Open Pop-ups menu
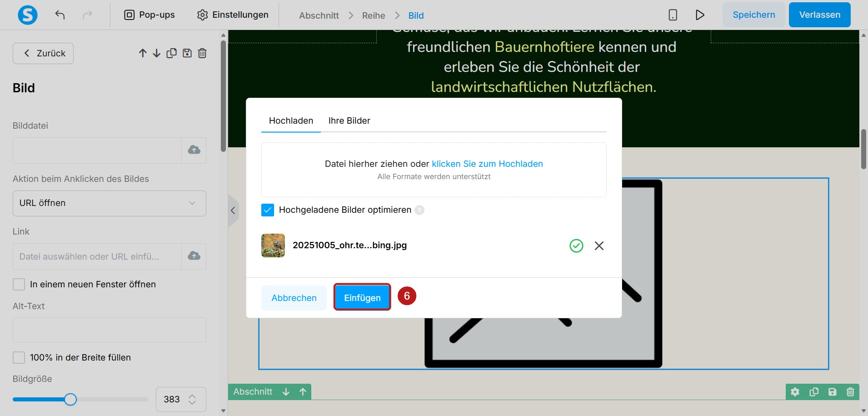 tap(150, 15)
